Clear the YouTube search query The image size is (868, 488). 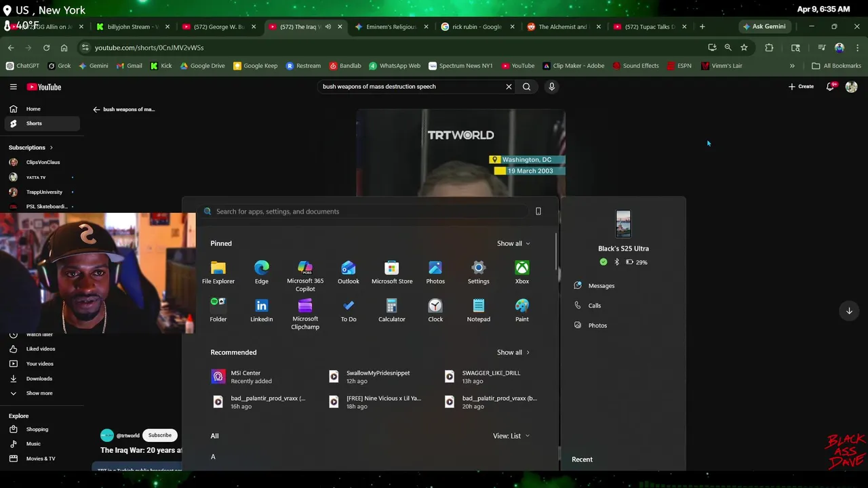coord(509,87)
